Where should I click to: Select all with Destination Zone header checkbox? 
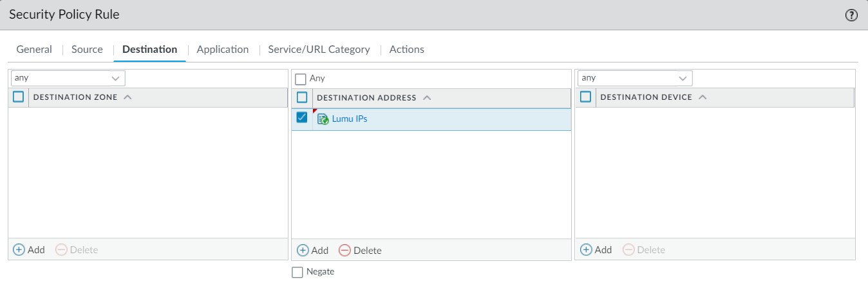(18, 97)
